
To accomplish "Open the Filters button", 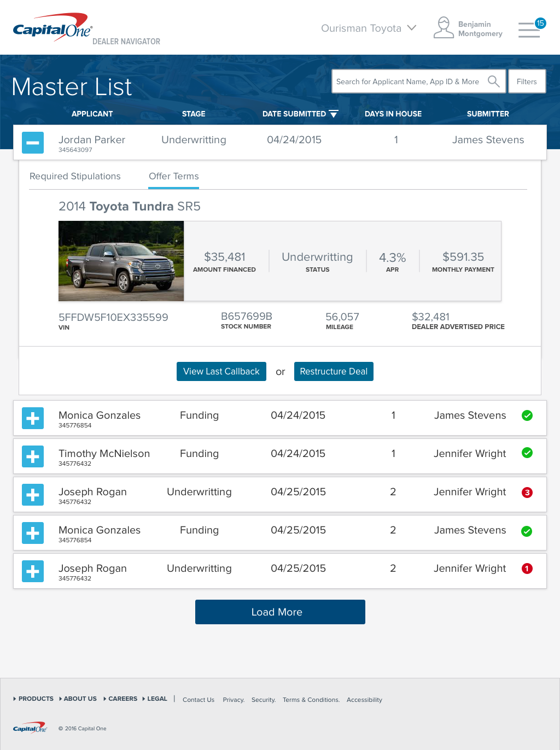I will pos(527,81).
